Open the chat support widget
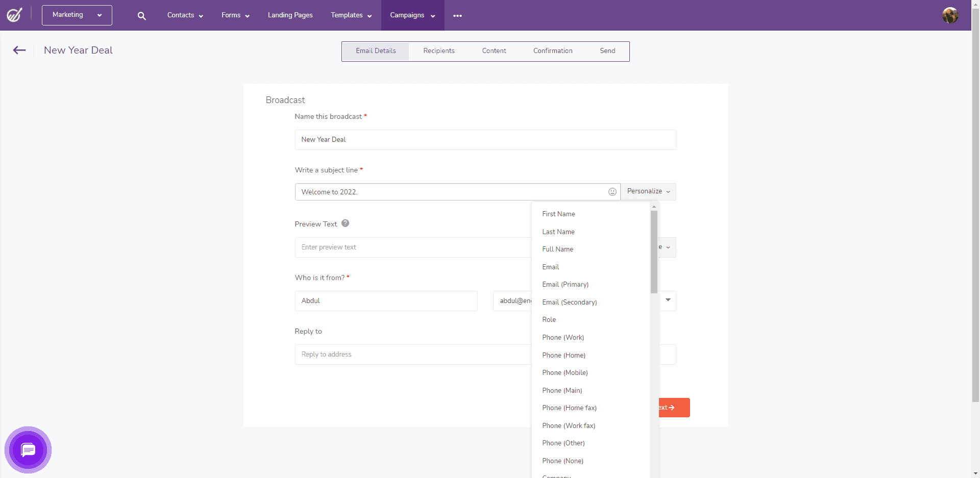 (28, 450)
